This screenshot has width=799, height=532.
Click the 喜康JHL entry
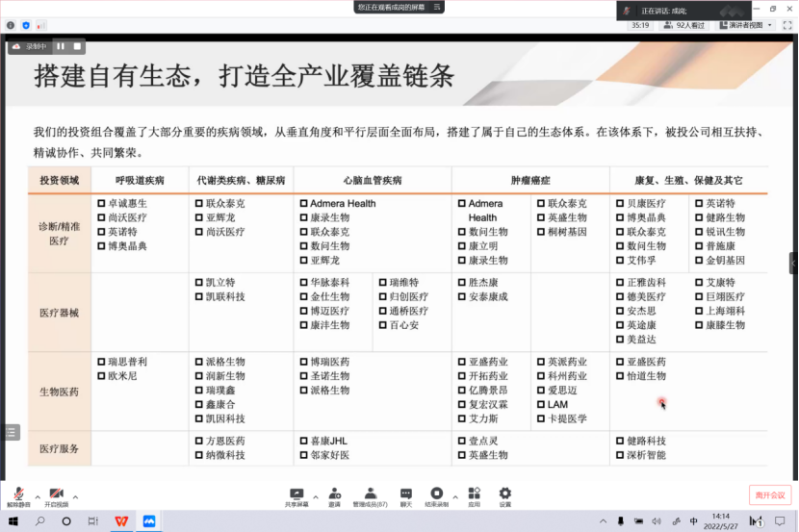tap(328, 441)
